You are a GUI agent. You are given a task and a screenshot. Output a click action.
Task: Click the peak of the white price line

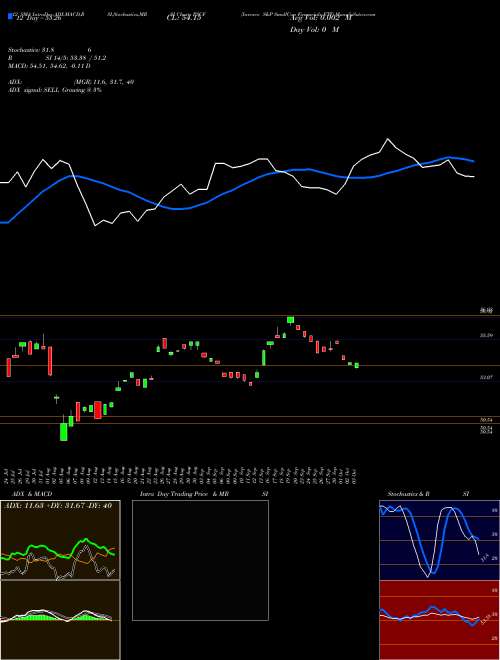tap(387, 139)
